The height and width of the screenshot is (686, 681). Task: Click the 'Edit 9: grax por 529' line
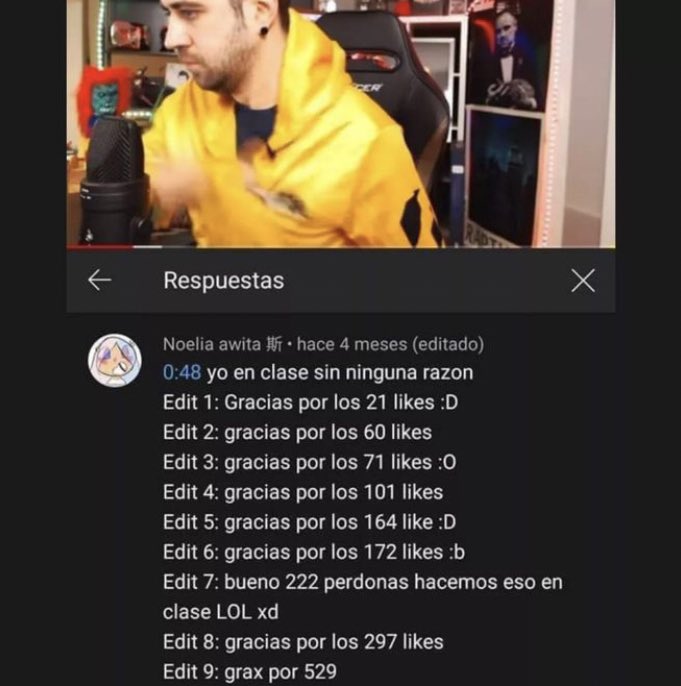tap(250, 672)
